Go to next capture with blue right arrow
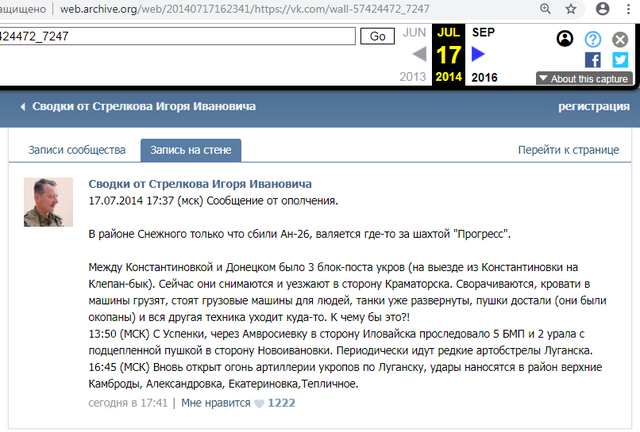Viewport: 640px width, 432px height. [478, 54]
